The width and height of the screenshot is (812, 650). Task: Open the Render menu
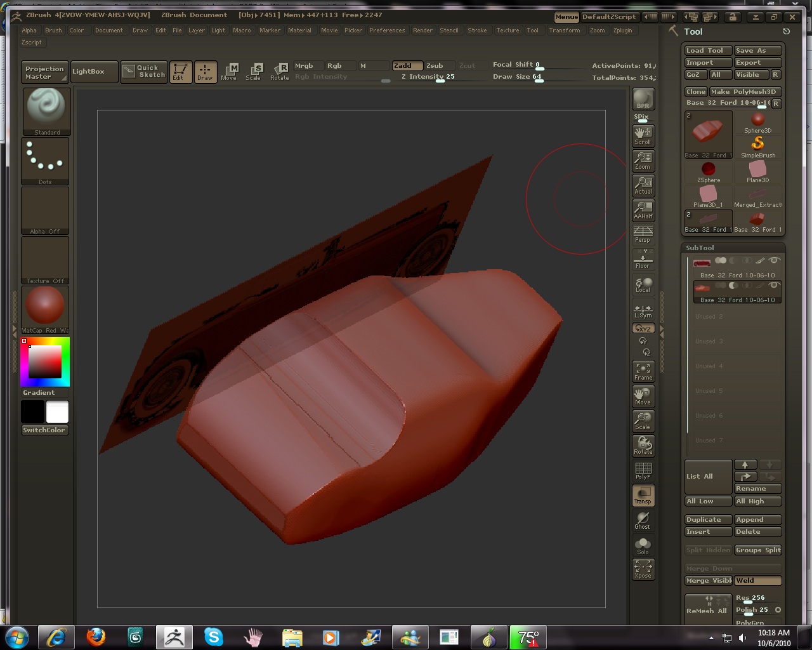click(422, 30)
